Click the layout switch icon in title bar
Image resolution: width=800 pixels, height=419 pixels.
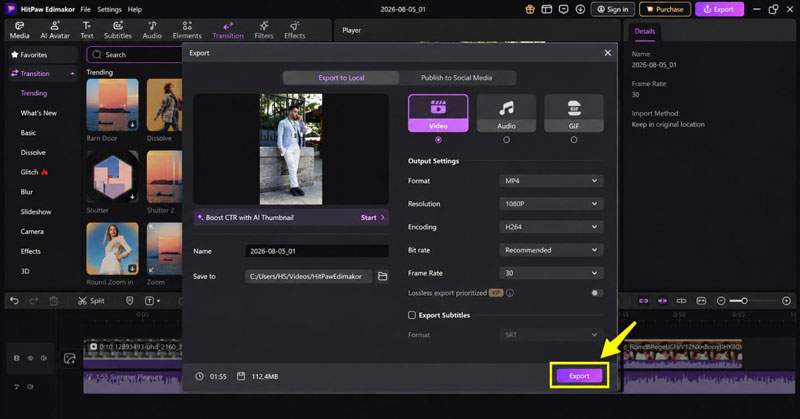[x=547, y=9]
